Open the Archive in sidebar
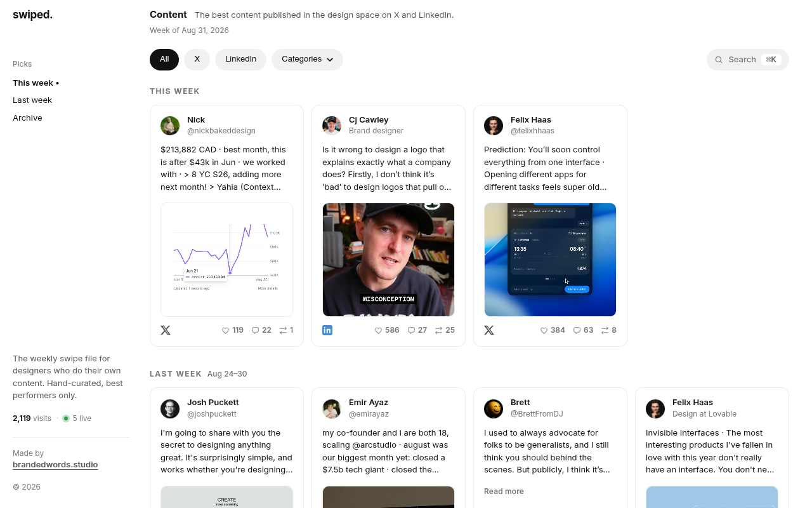 click(x=27, y=118)
